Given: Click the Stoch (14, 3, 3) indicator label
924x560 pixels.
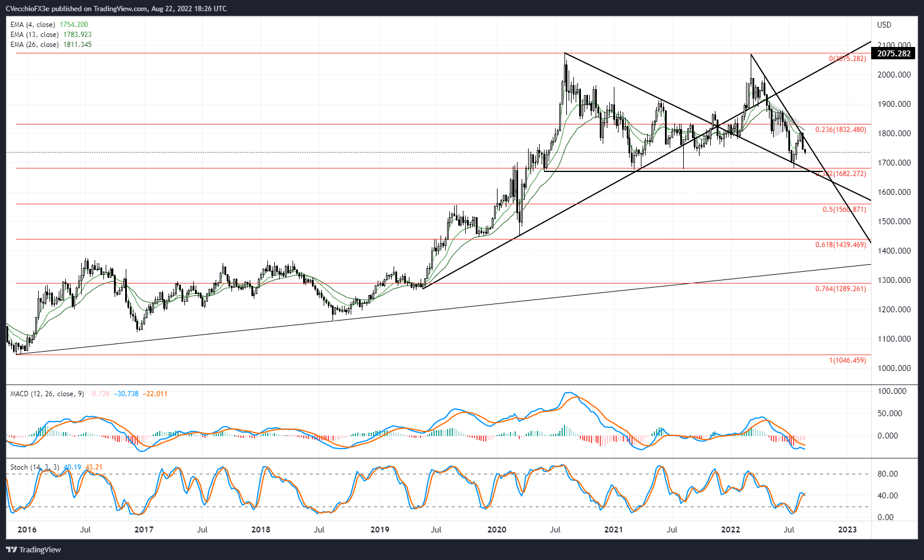Looking at the screenshot, I should pos(35,467).
